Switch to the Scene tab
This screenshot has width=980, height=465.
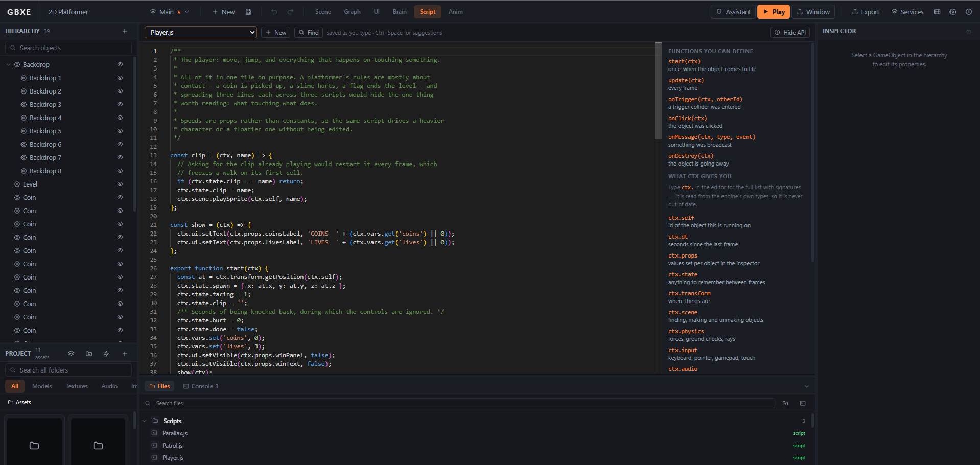pos(323,12)
